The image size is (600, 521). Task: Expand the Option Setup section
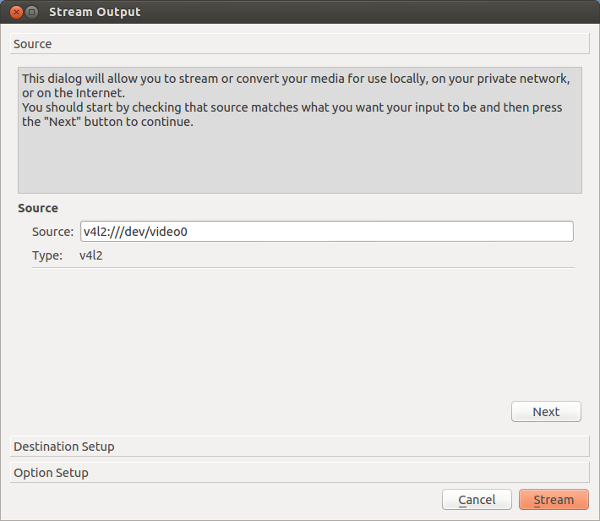tap(300, 472)
